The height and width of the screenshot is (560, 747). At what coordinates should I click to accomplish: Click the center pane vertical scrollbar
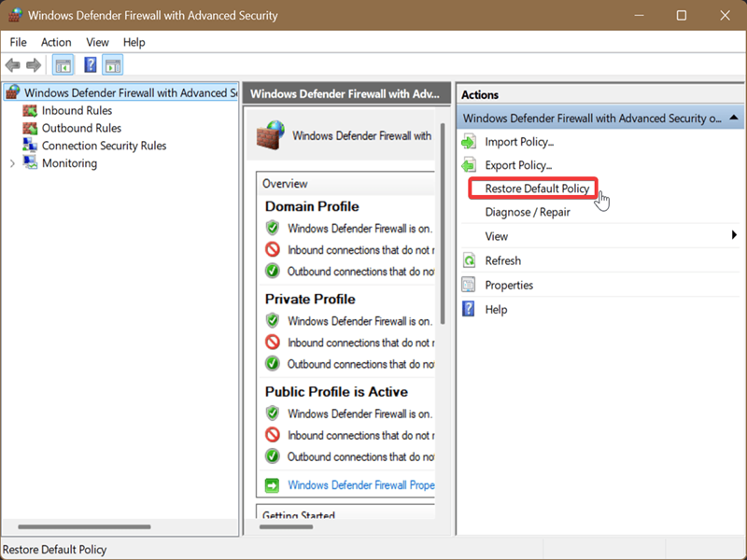[443, 224]
